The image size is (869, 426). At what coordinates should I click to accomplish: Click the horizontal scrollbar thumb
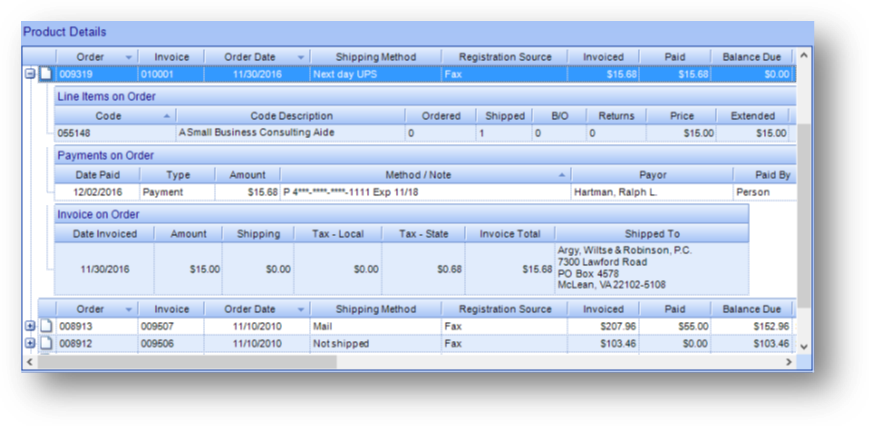click(187, 362)
